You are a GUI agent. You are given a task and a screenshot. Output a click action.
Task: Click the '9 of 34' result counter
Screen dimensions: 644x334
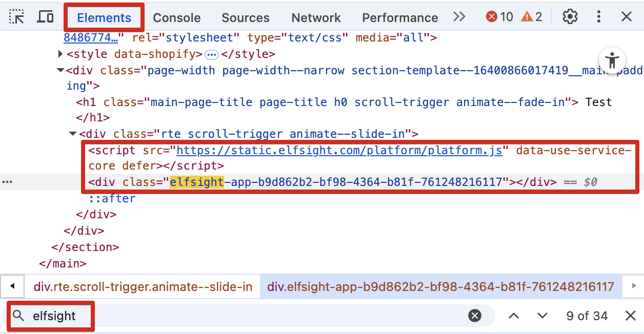click(x=587, y=316)
